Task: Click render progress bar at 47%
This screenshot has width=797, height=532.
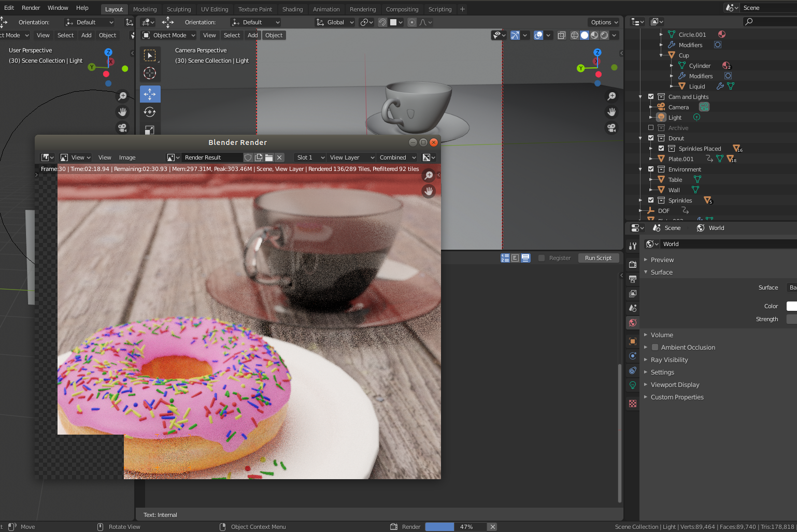Action: click(x=456, y=527)
